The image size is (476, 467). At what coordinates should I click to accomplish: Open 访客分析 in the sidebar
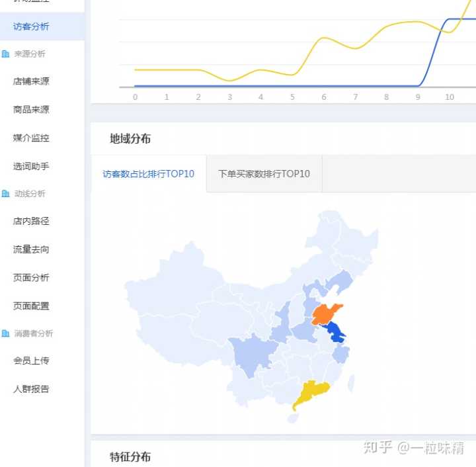pyautogui.click(x=31, y=26)
